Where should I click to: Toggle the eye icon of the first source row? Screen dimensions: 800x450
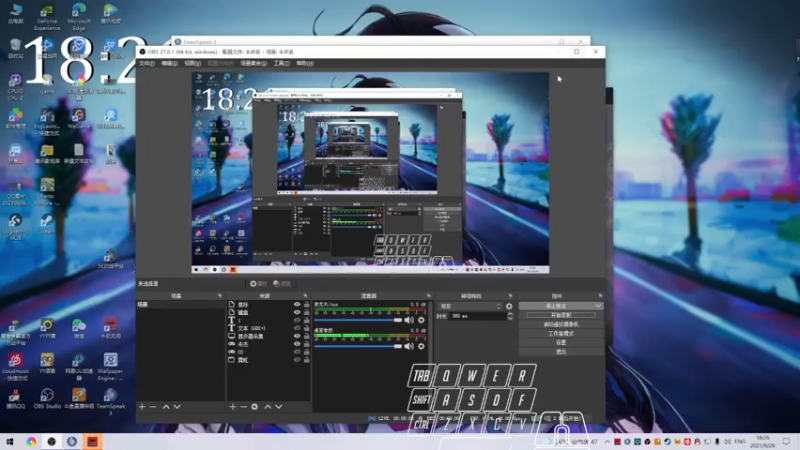(297, 305)
